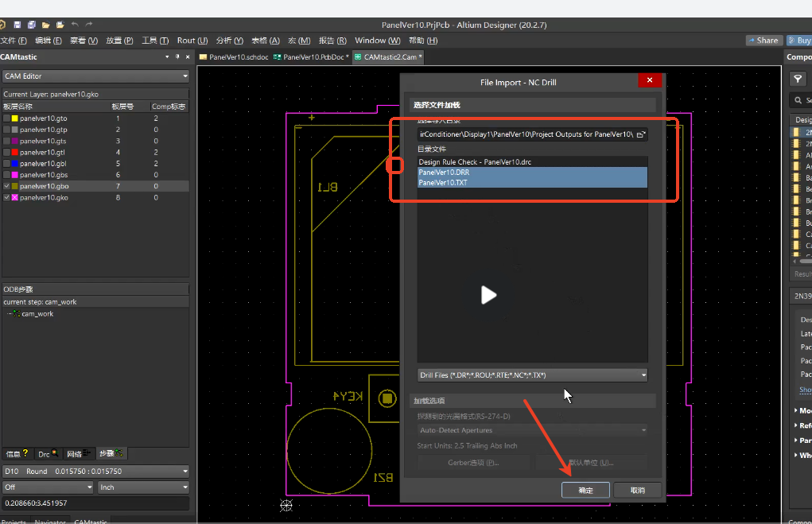
Task: Select PanelVer10.TXT in file list
Action: [x=532, y=183]
